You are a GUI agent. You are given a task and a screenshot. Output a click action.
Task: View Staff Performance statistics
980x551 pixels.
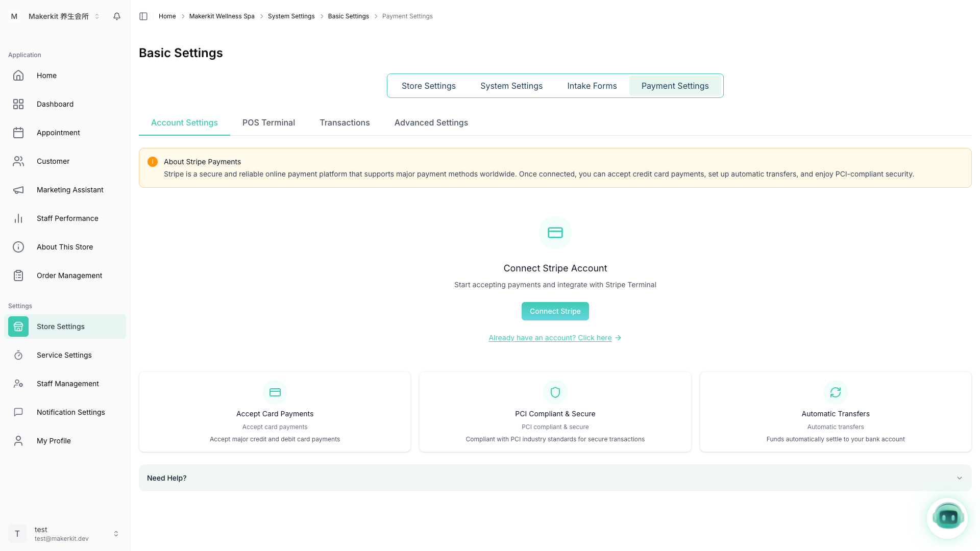67,218
